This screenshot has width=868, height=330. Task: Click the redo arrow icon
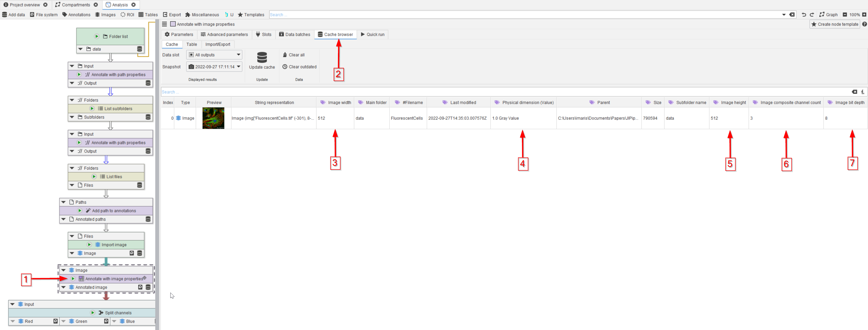click(x=812, y=15)
